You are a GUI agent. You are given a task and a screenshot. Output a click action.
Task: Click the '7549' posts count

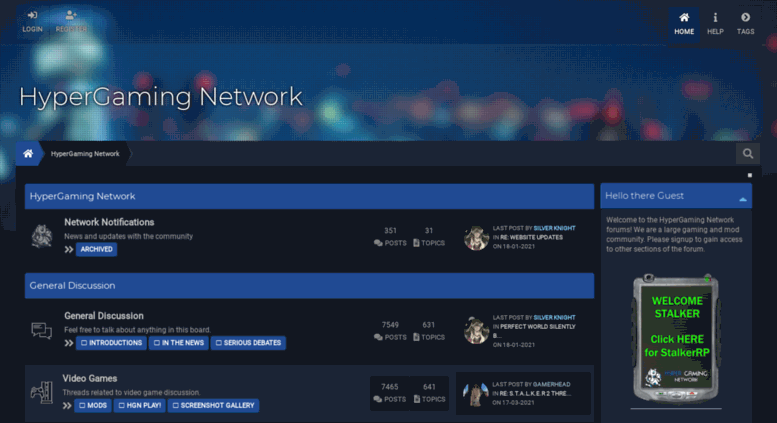pos(390,325)
